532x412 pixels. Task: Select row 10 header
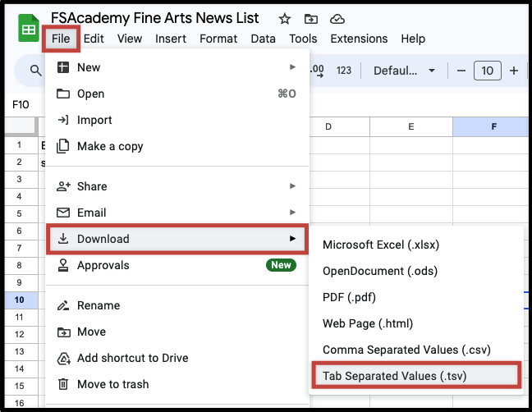[x=20, y=300]
